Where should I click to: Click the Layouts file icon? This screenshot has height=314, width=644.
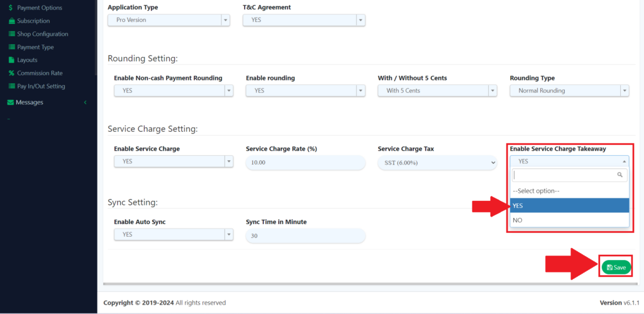pyautogui.click(x=11, y=60)
